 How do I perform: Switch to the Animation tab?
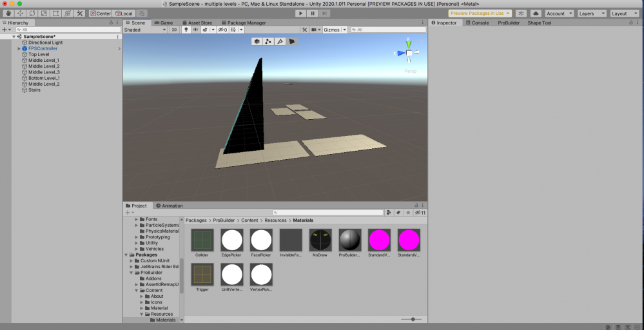[169, 206]
